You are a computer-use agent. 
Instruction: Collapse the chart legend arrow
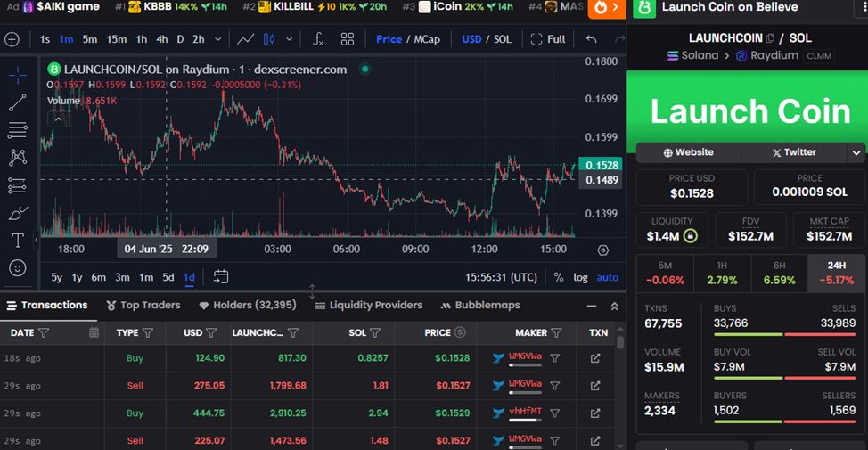(58, 119)
